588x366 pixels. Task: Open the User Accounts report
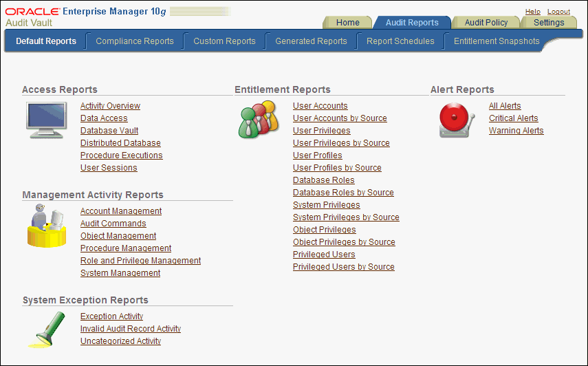click(320, 106)
